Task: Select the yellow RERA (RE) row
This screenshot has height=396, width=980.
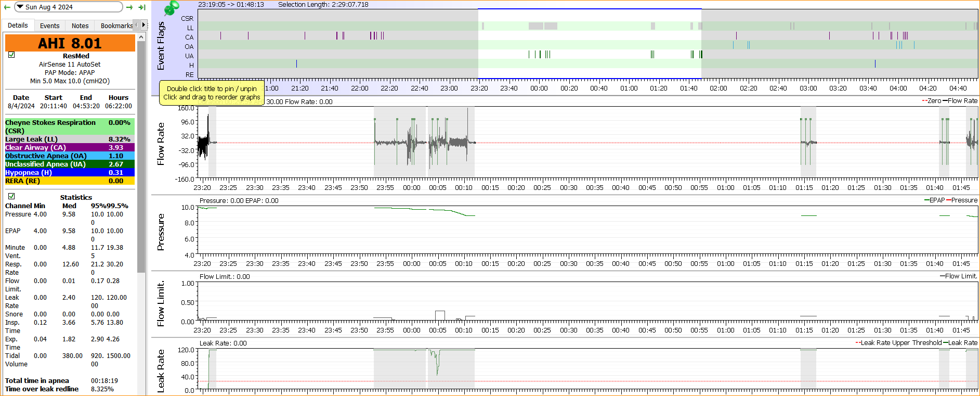Action: pyautogui.click(x=70, y=181)
